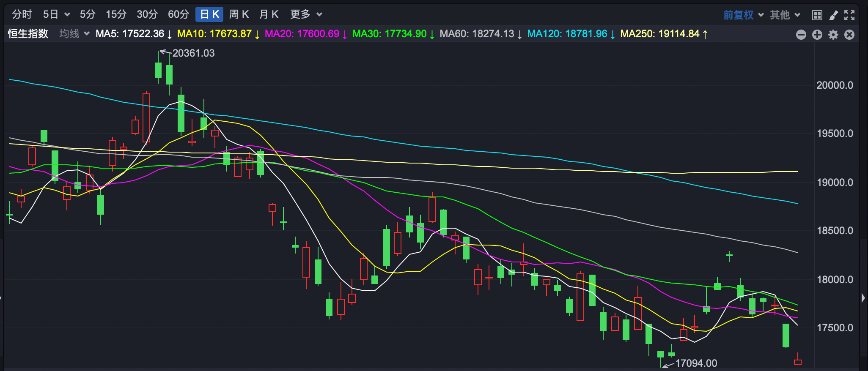Click the MA120: 18781.96 legend value

[x=571, y=34]
